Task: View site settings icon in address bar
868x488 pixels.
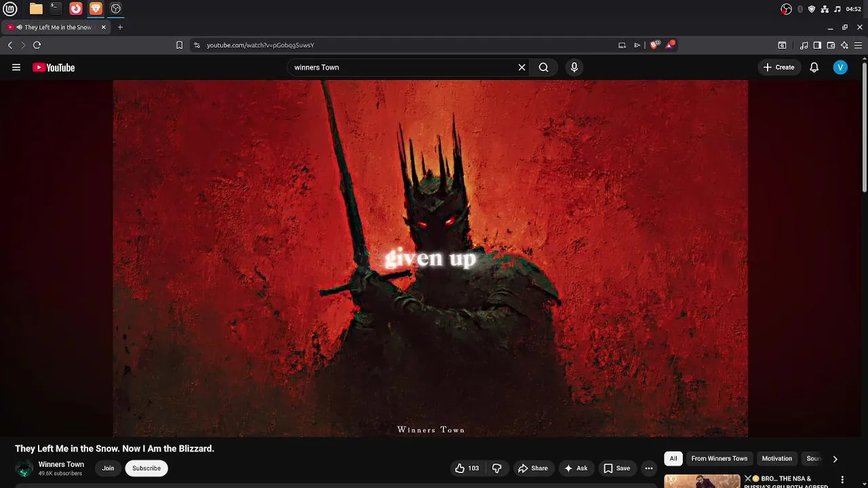Action: [197, 45]
